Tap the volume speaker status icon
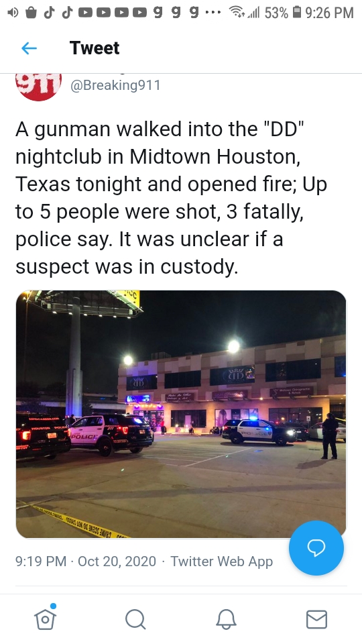This screenshot has width=362, height=644. 13,12
